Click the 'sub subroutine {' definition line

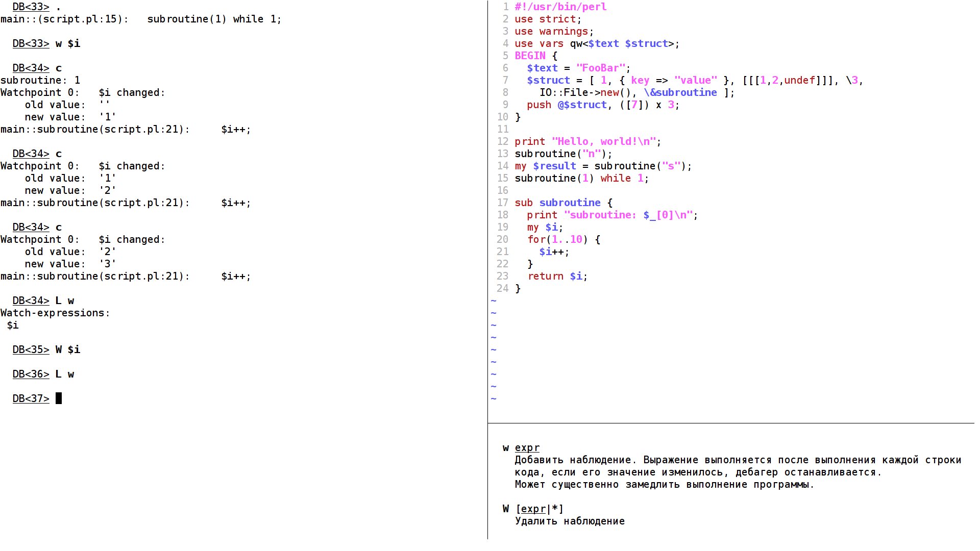[x=563, y=203]
